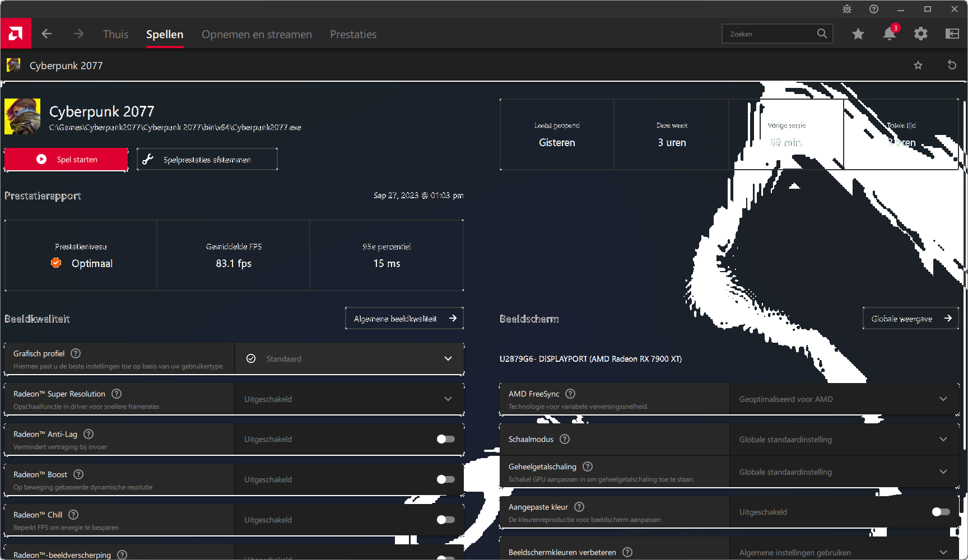Open the help question mark in title bar
This screenshot has width=968, height=560.
coord(874,9)
